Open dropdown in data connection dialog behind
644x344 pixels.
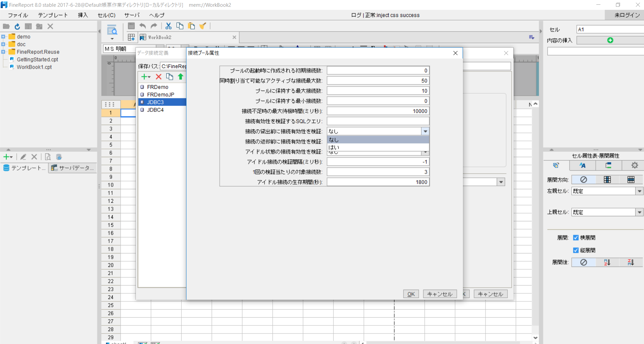pyautogui.click(x=501, y=182)
